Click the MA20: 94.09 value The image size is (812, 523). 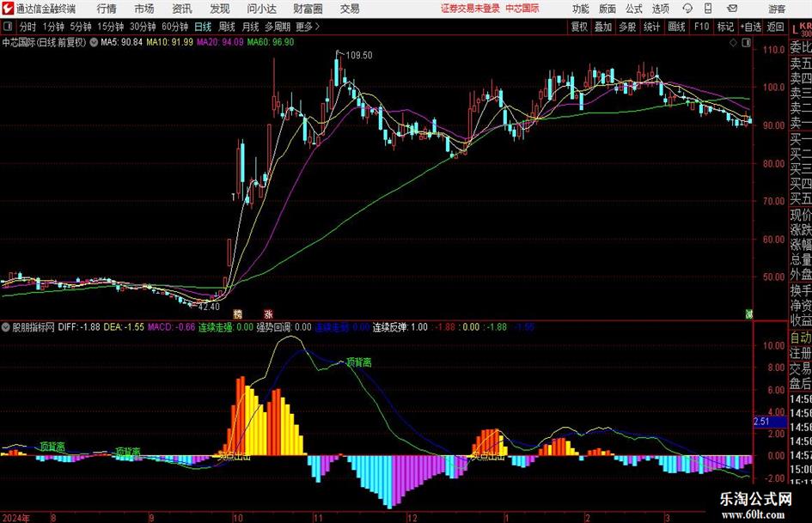coord(220,42)
